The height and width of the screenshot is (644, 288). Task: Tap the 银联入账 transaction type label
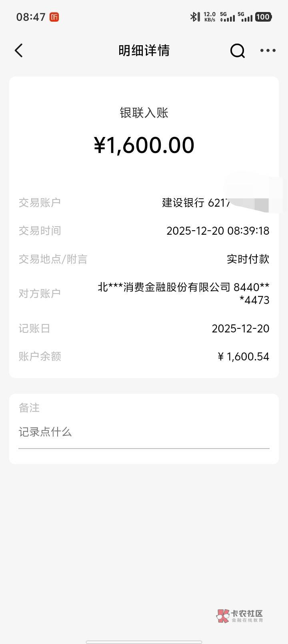coord(144,113)
